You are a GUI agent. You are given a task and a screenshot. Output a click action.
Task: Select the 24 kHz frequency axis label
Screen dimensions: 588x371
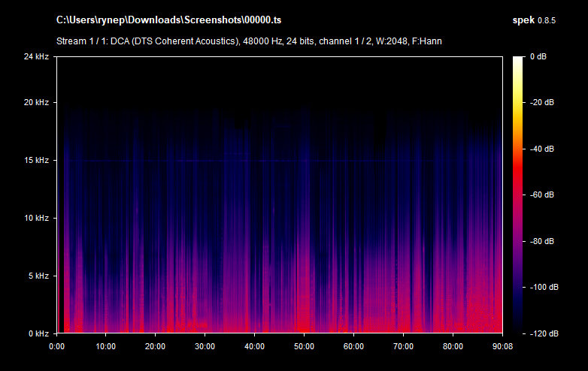tap(35, 56)
